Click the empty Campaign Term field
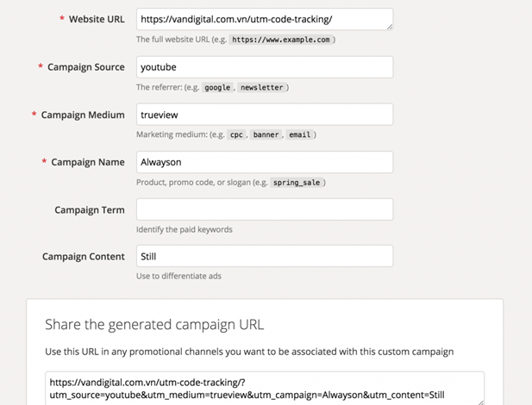 click(x=264, y=209)
